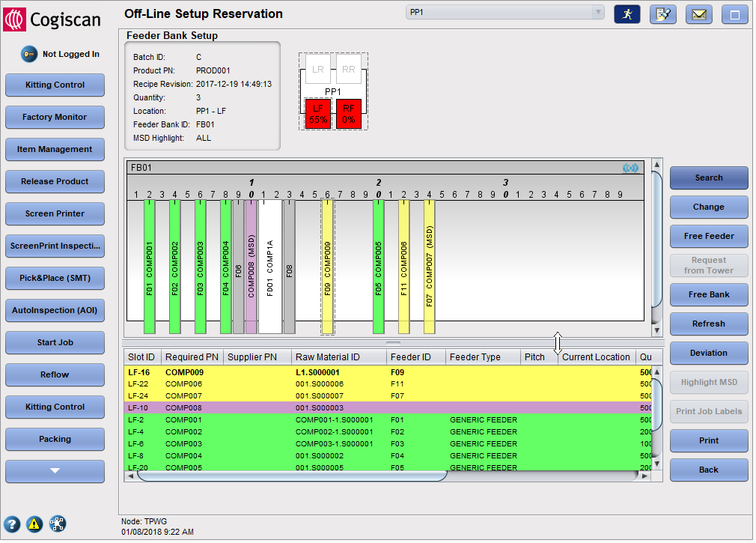The height and width of the screenshot is (543, 756).
Task: Select the LR bank box
Action: click(317, 69)
